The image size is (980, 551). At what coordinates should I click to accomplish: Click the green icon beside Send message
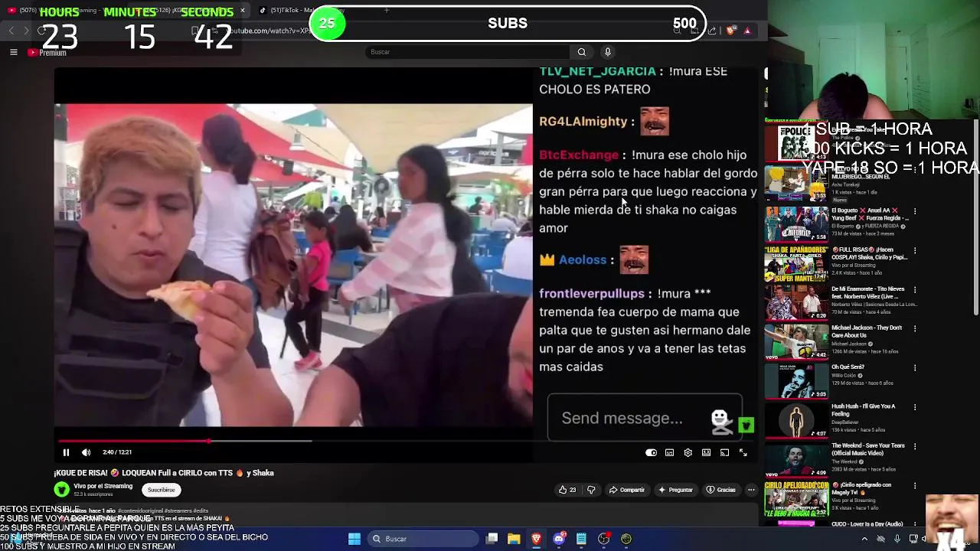pos(746,425)
